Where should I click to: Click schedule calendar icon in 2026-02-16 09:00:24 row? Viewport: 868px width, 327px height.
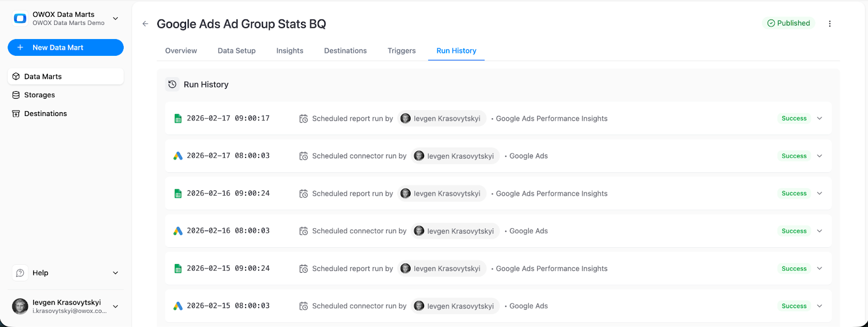(304, 194)
